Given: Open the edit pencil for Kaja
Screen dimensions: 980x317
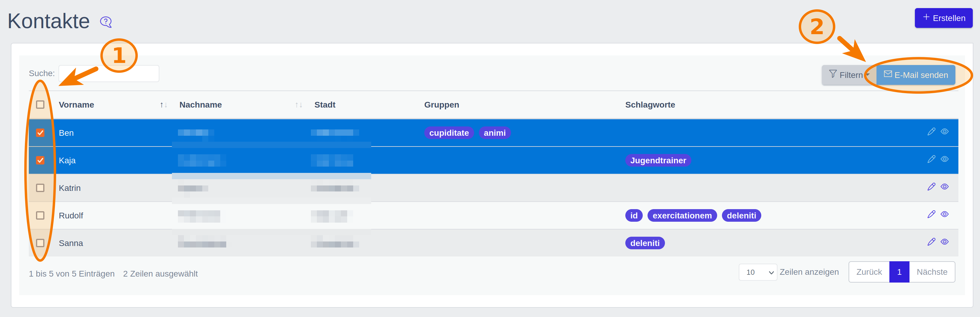Looking at the screenshot, I should pyautogui.click(x=931, y=159).
